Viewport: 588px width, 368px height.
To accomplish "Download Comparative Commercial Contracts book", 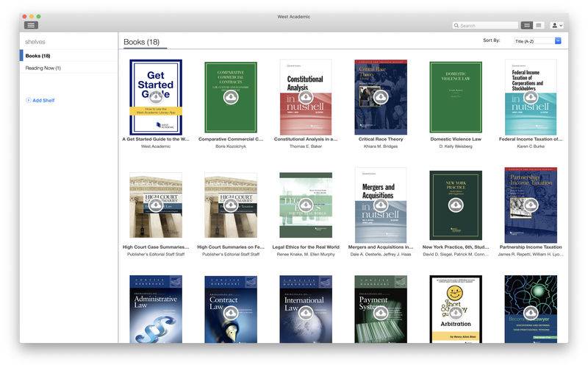I will 231,97.
